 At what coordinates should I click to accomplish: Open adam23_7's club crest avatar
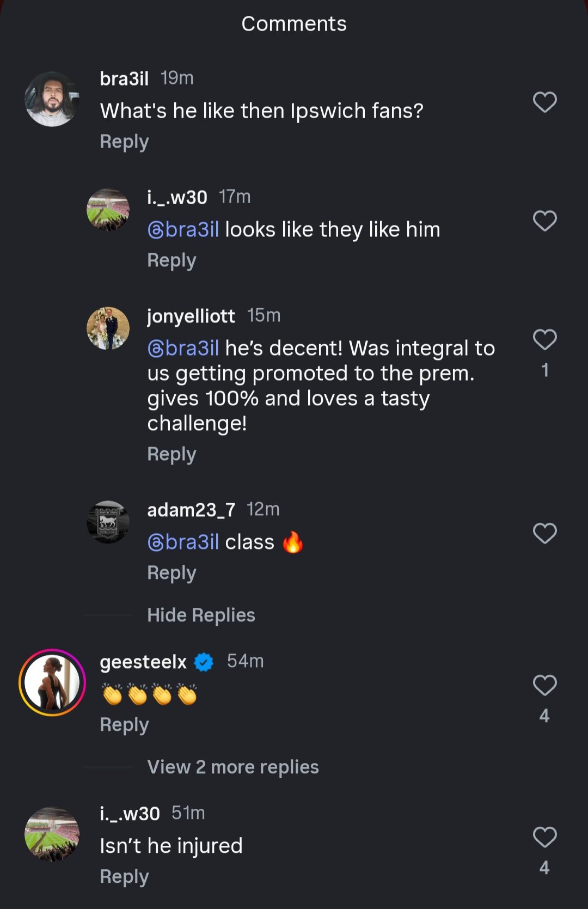108,522
